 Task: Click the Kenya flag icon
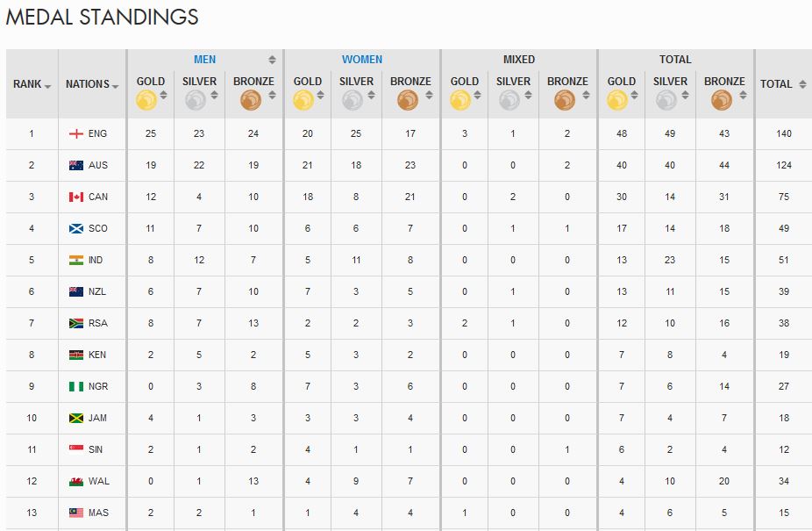coord(76,355)
